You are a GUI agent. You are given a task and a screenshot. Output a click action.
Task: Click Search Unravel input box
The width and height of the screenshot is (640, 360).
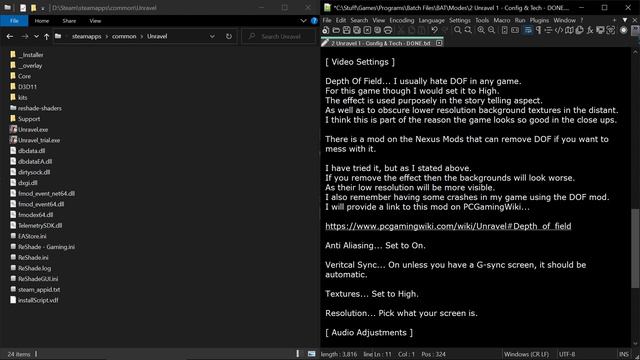279,36
